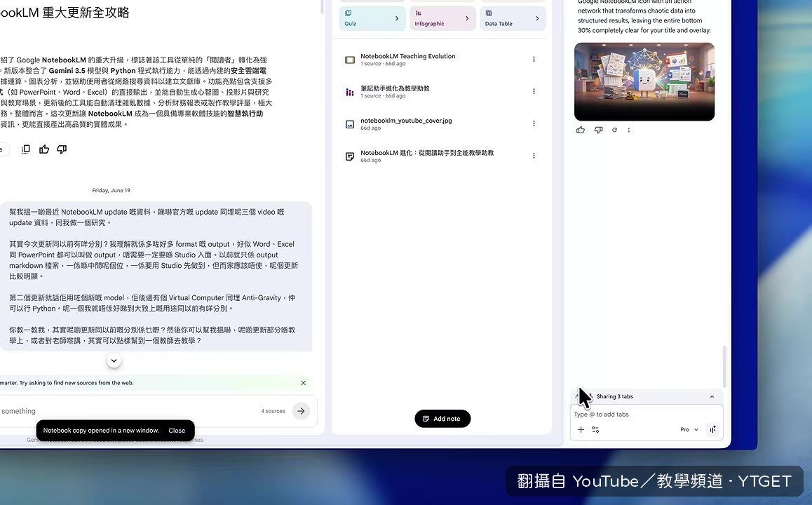Click the voice sparkle button in side panel
812x505 pixels.
click(x=713, y=429)
